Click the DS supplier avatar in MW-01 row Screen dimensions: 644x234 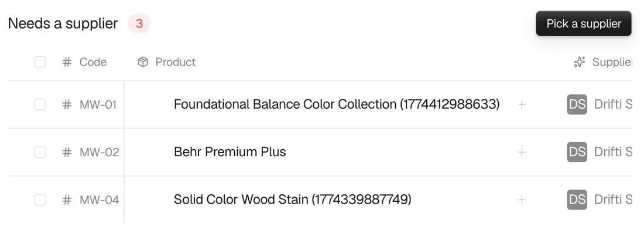point(577,105)
